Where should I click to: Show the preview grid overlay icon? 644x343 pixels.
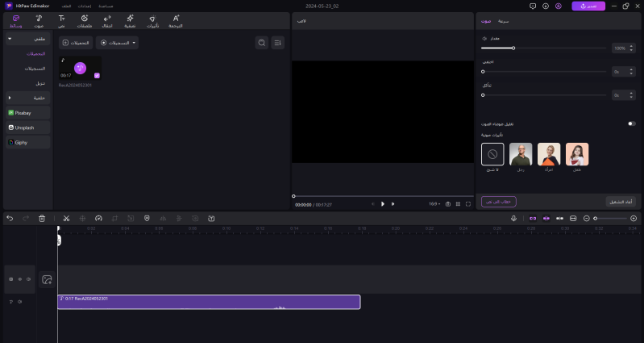coord(458,204)
